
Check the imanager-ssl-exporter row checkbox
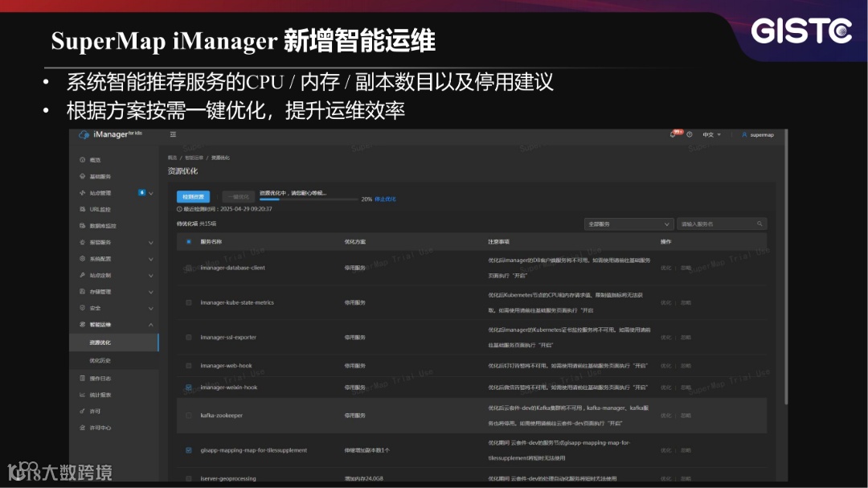pos(189,338)
